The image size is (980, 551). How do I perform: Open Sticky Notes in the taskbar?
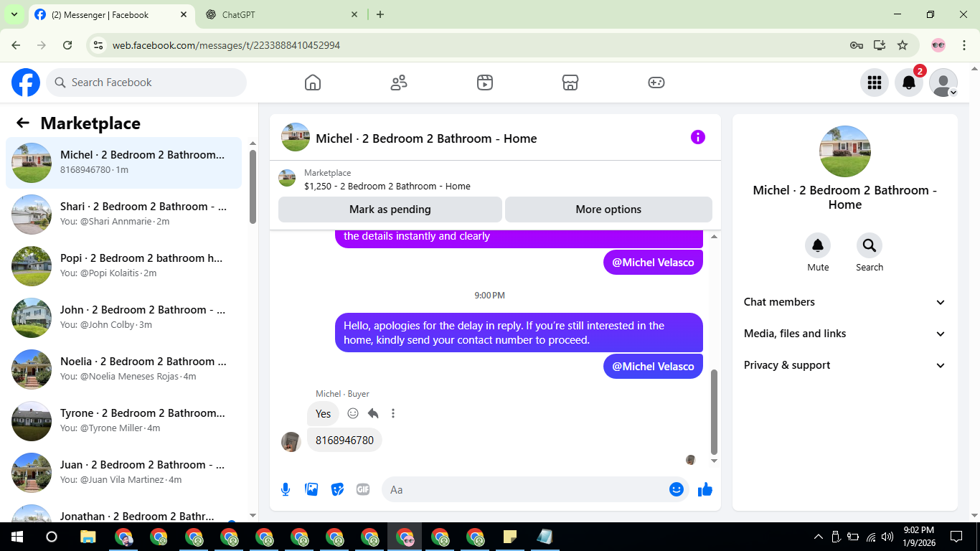[x=510, y=537]
